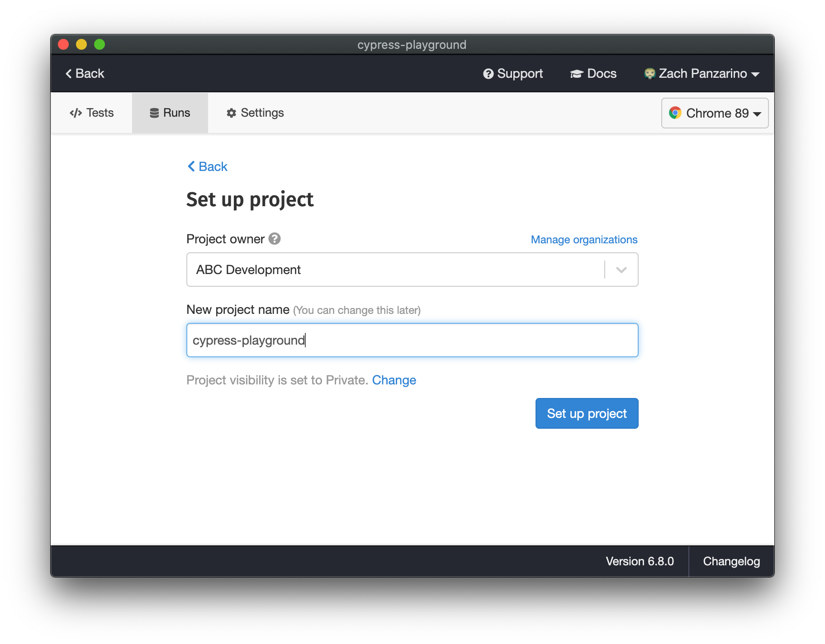The width and height of the screenshot is (825, 644).
Task: Select the Tests code icon
Action: [x=76, y=113]
